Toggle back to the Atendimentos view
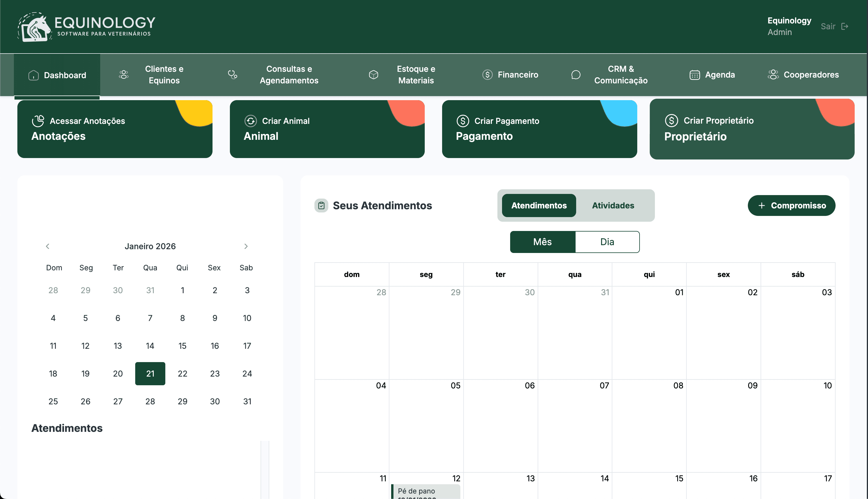Image resolution: width=868 pixels, height=499 pixels. (x=539, y=205)
